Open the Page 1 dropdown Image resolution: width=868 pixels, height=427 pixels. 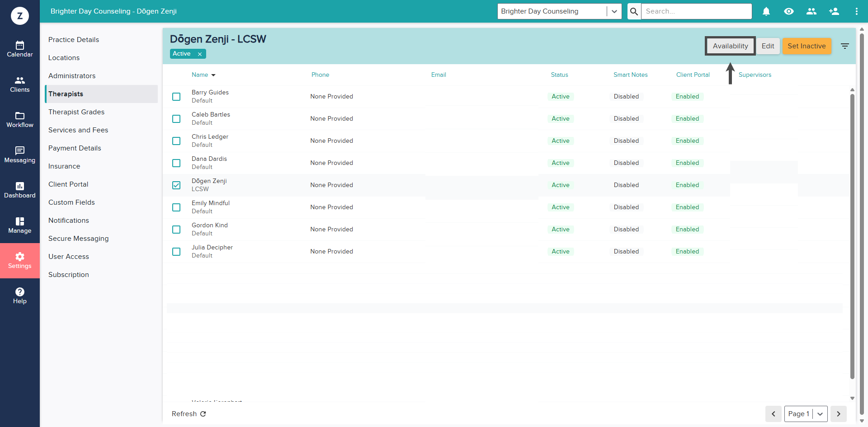point(806,414)
